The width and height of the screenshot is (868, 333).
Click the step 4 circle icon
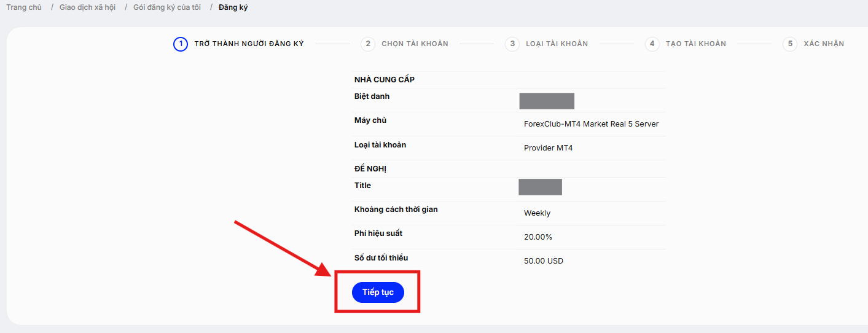click(652, 44)
